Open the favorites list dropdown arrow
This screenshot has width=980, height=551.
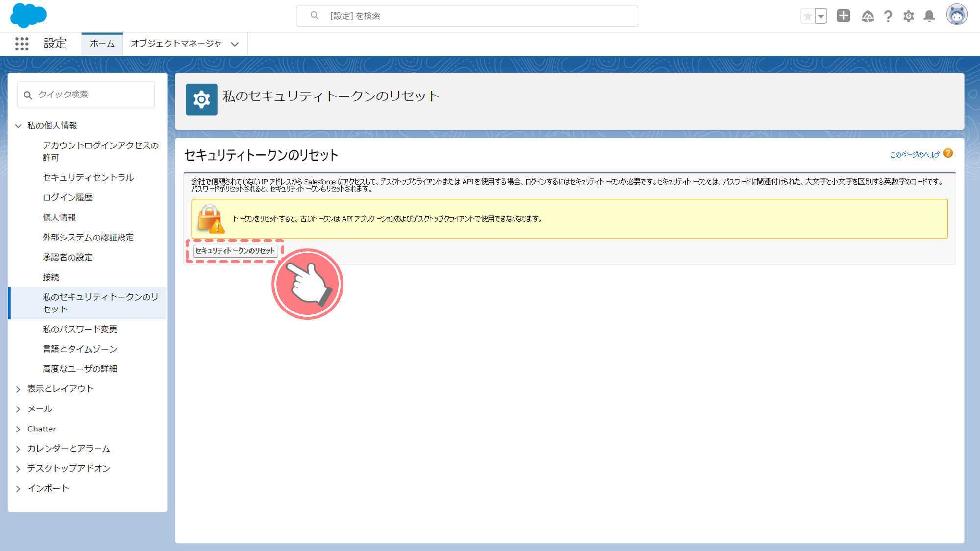821,16
